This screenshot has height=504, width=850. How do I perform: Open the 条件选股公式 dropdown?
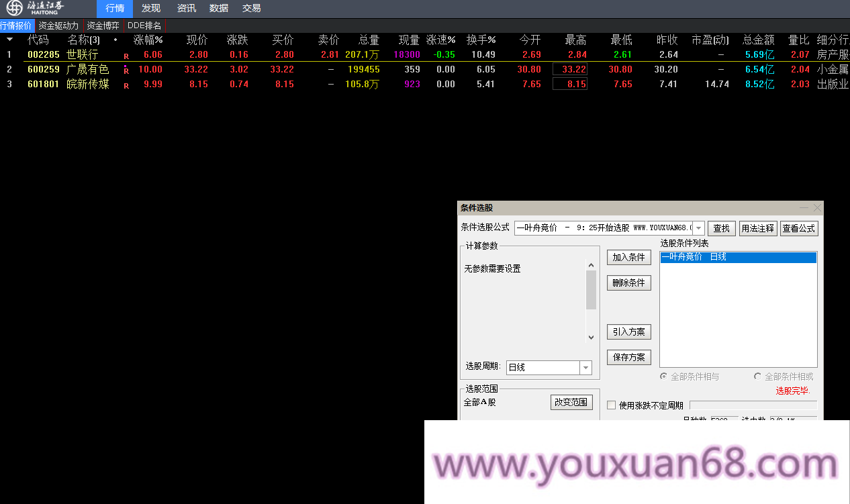click(698, 228)
